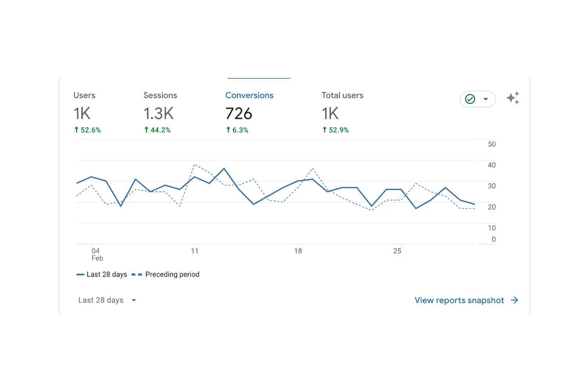Click the 18 axis date label
Screen dimensions: 588x392
pyautogui.click(x=298, y=251)
